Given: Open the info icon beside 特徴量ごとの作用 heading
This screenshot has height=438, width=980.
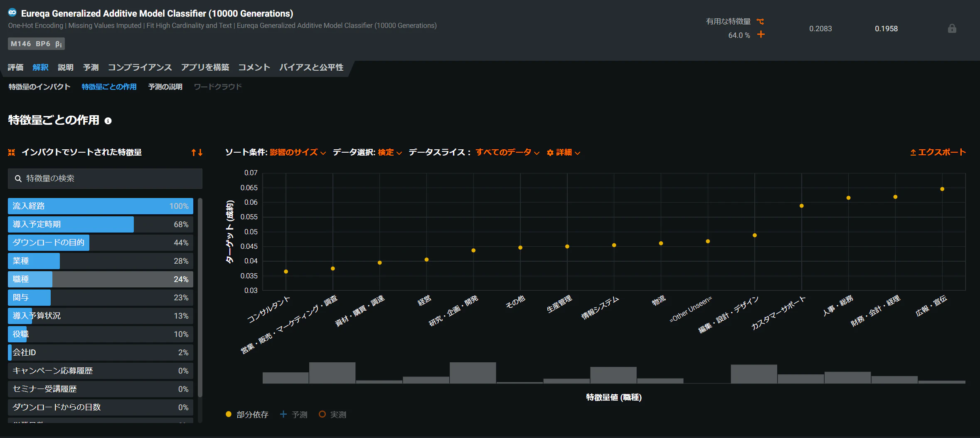Looking at the screenshot, I should click(108, 121).
